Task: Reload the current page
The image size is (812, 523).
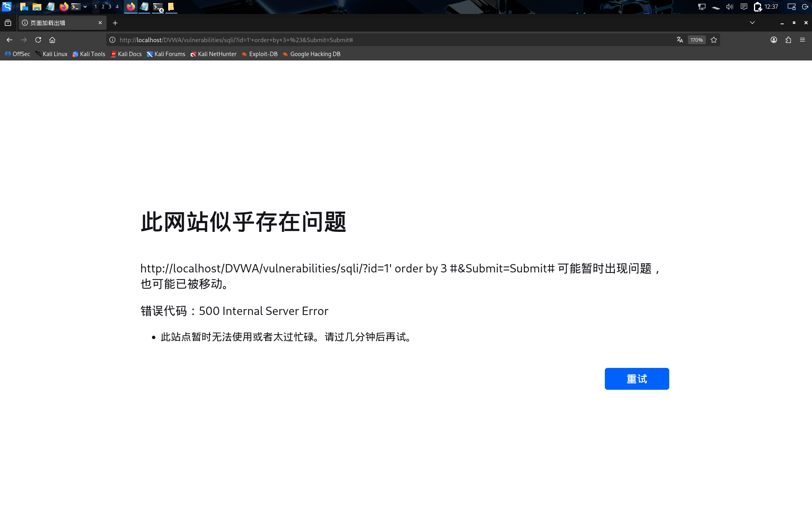Action: coord(38,40)
